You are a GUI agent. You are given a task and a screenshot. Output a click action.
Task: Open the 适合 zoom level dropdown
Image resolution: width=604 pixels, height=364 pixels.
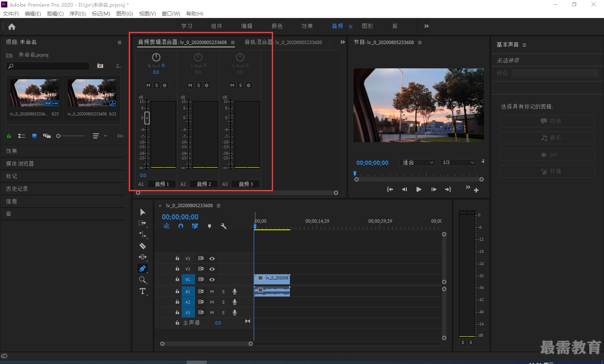tap(418, 162)
